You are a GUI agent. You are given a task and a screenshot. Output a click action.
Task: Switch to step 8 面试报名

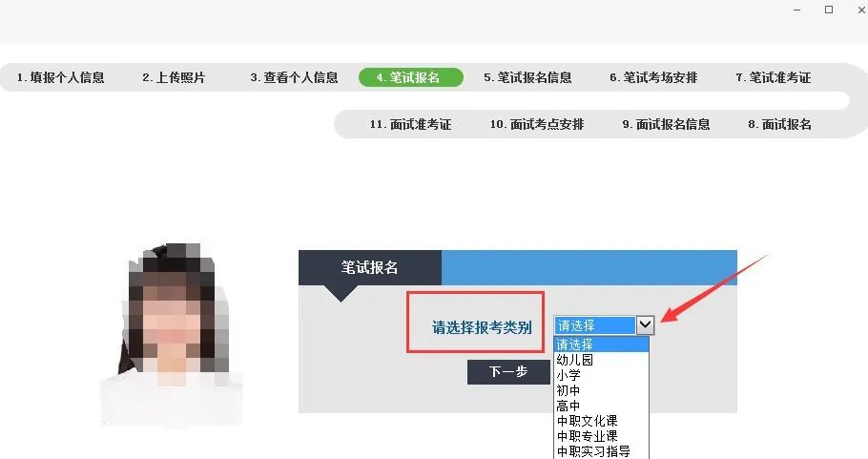(x=780, y=125)
